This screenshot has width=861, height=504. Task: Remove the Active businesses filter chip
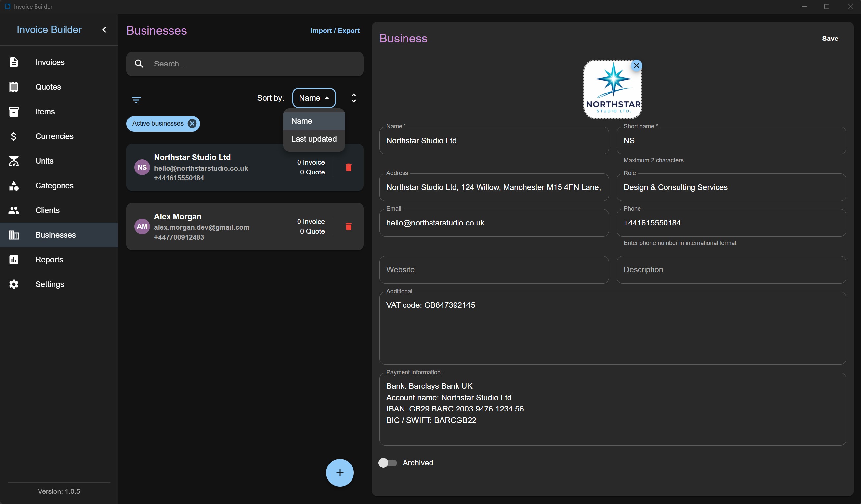point(192,124)
